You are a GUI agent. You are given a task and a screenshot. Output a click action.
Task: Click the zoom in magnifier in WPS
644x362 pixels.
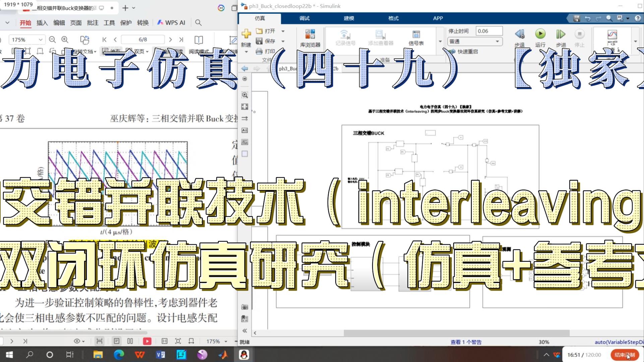pyautogui.click(x=65, y=40)
